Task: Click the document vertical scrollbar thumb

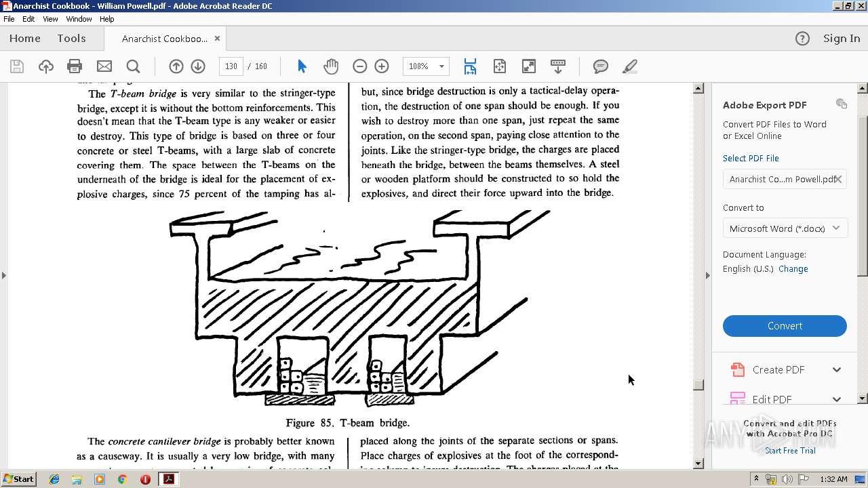Action: tap(698, 385)
